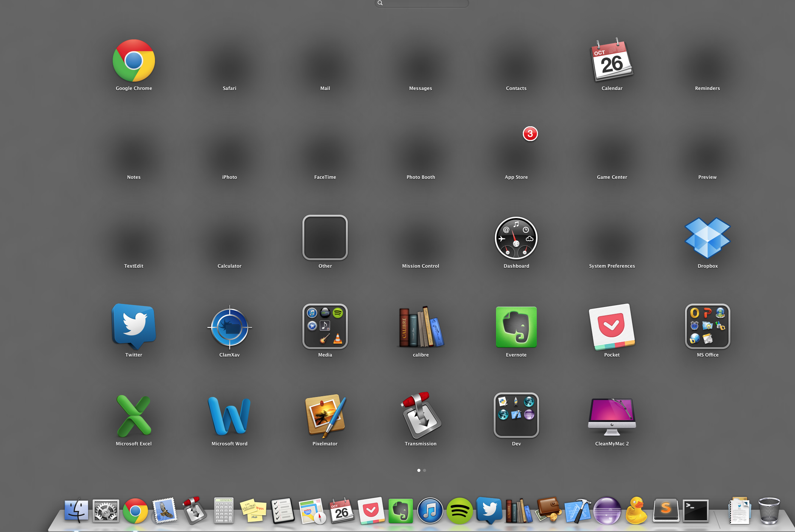The height and width of the screenshot is (532, 795).
Task: Open Eclipse purple sphere in the Dock
Action: pos(607,511)
